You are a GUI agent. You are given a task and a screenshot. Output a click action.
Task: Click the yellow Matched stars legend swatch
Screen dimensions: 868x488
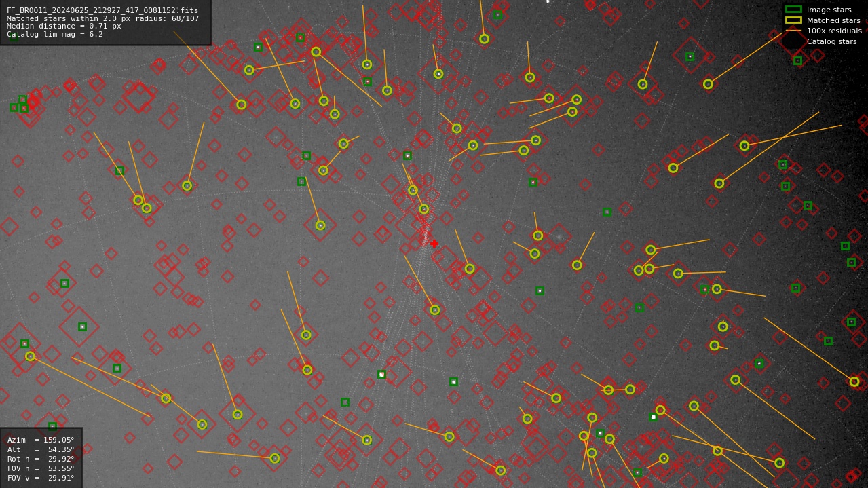coord(793,20)
